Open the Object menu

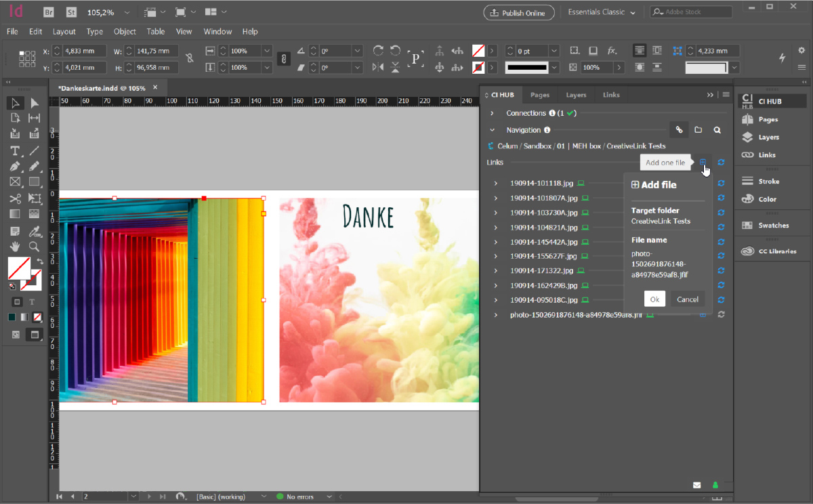click(x=125, y=32)
